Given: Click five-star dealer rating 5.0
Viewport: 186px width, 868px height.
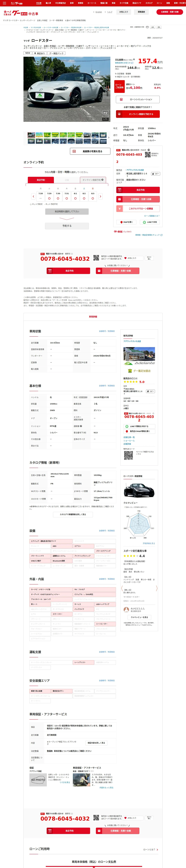Looking at the screenshot, I should pos(134,382).
